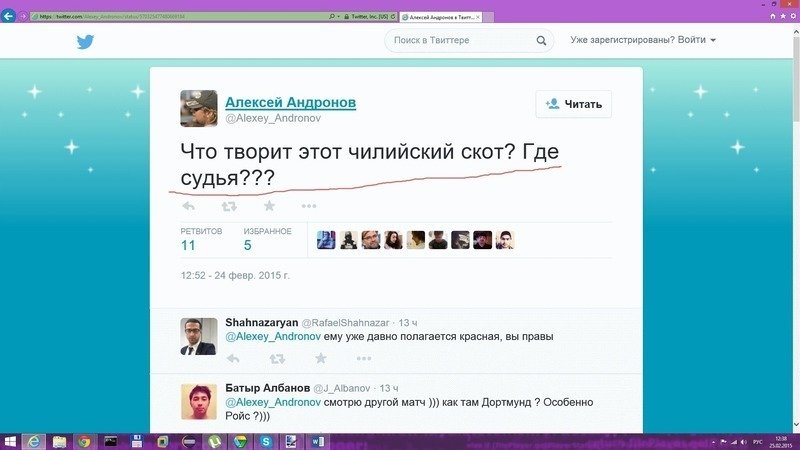The image size is (800, 450).
Task: Favorite the main tweet with the star icon
Action: click(x=269, y=206)
